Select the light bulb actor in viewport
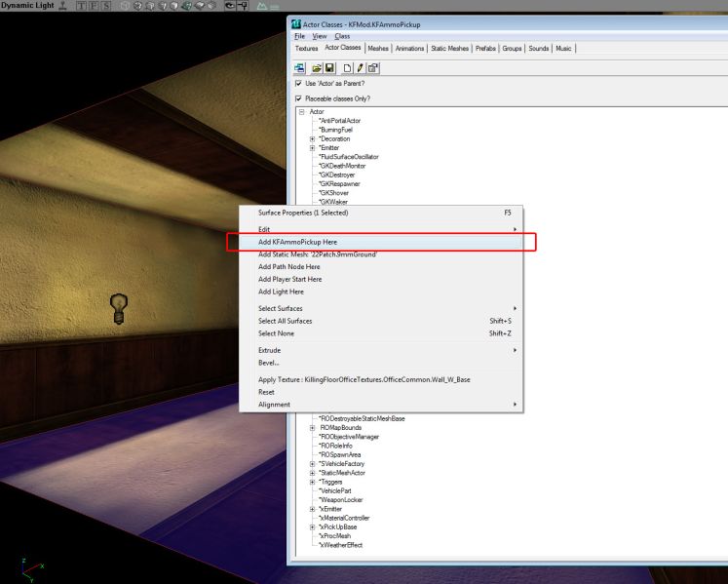 [x=118, y=308]
